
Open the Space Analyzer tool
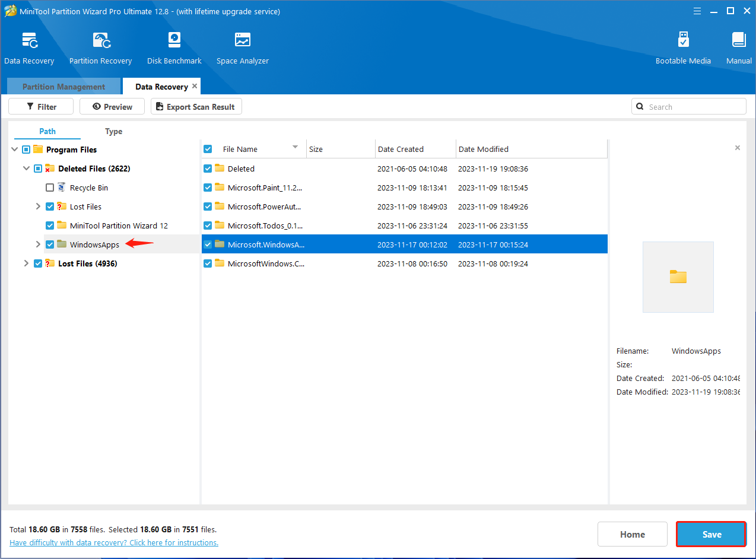click(243, 40)
